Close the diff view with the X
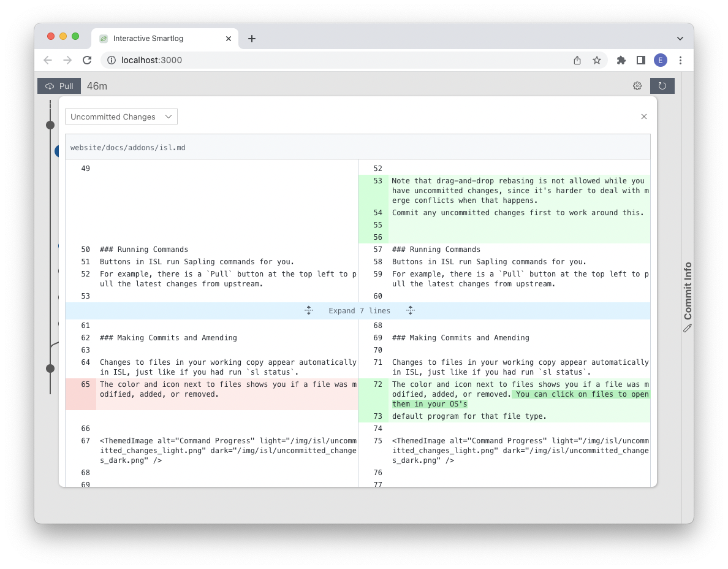Image resolution: width=728 pixels, height=569 pixels. coord(643,116)
